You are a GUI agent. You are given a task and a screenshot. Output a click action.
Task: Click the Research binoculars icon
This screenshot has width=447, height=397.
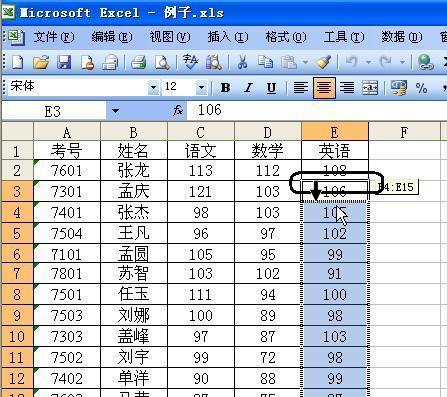[214, 62]
